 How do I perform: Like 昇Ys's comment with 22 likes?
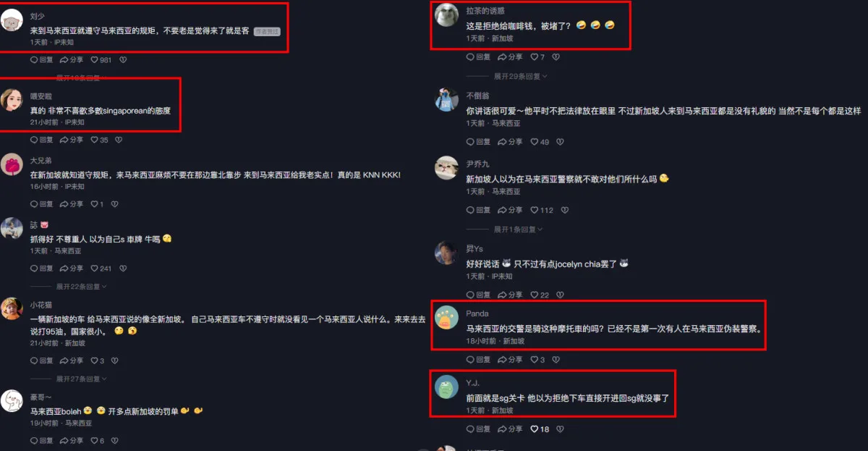pos(540,295)
